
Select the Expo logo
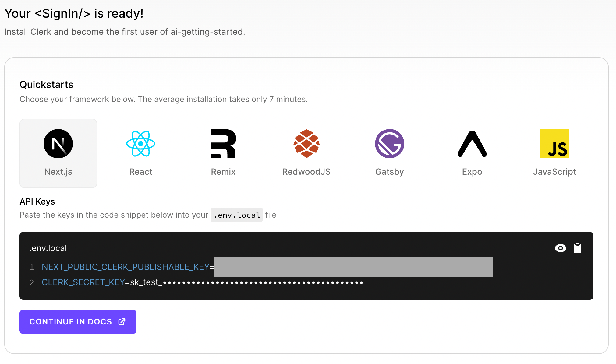[x=472, y=144]
